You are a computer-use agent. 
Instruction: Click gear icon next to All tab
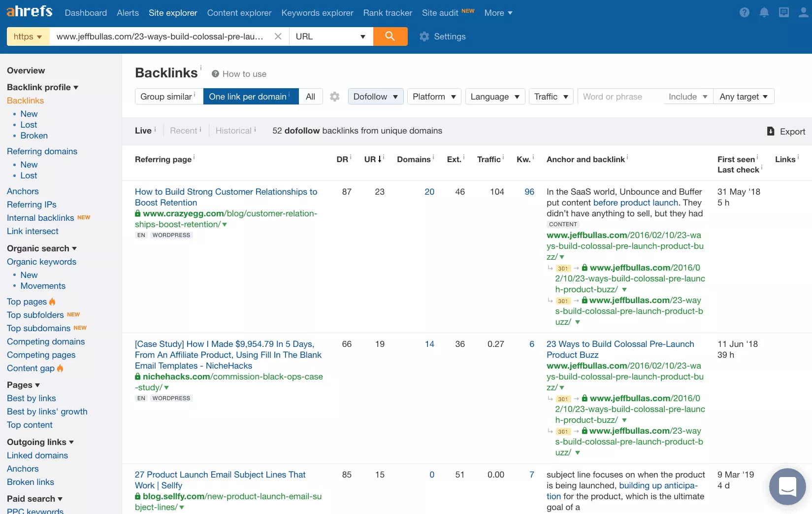pos(335,97)
